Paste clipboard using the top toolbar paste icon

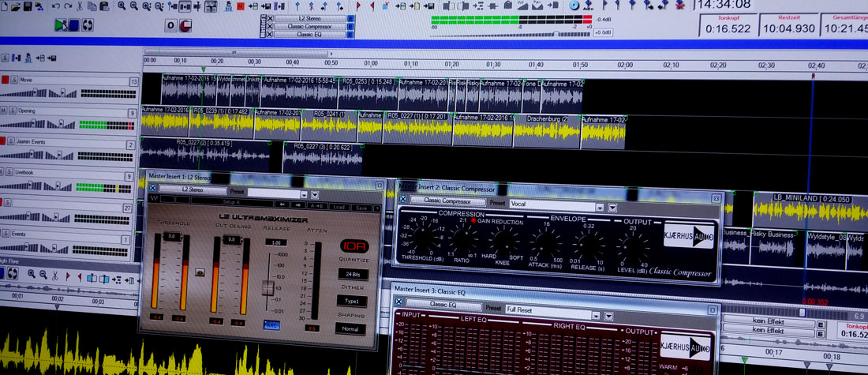tap(104, 6)
